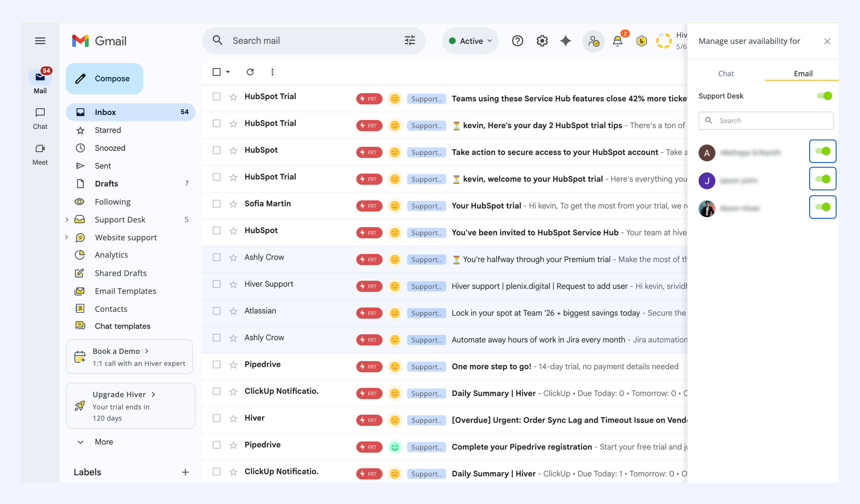This screenshot has width=860, height=504.
Task: Toggle availability for user with A avatar
Action: tap(823, 151)
